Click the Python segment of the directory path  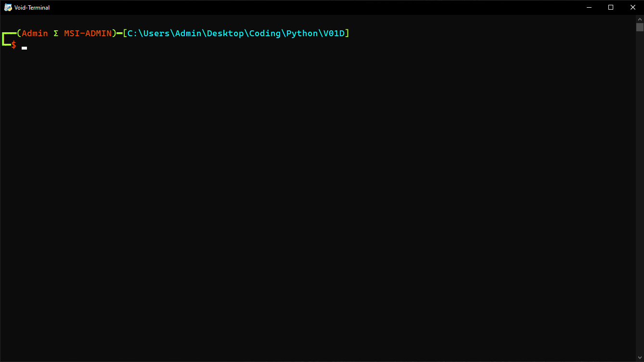point(301,33)
